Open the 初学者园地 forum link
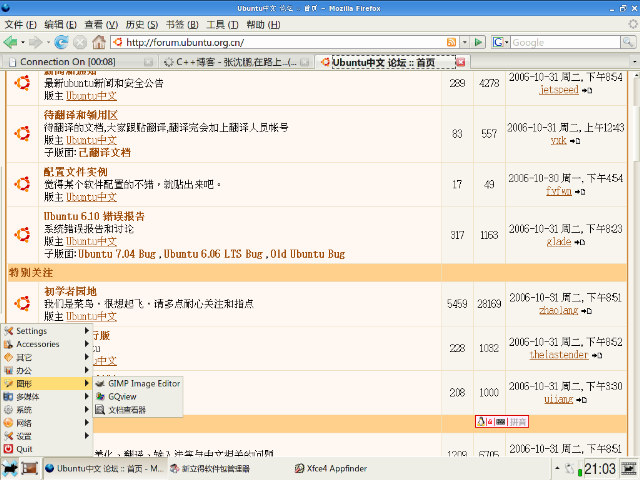The image size is (640, 480). coord(70,291)
